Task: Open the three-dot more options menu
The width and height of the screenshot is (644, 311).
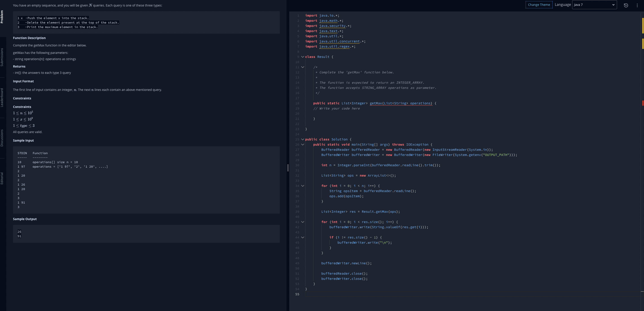Action: point(637,5)
